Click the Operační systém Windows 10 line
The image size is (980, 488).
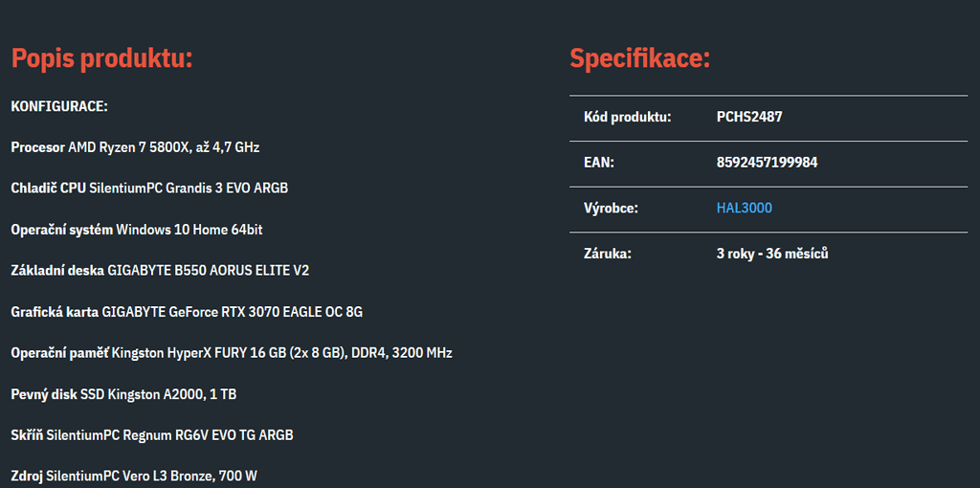pyautogui.click(x=137, y=230)
